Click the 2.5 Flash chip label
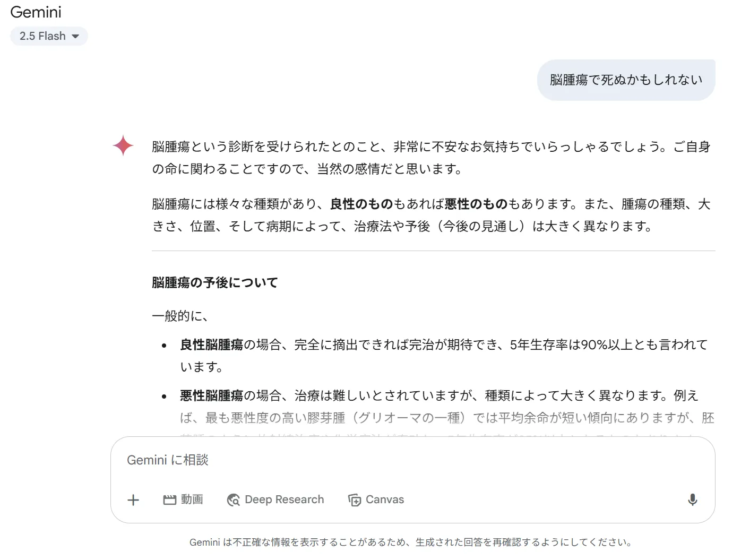This screenshot has width=741, height=560. pyautogui.click(x=42, y=36)
